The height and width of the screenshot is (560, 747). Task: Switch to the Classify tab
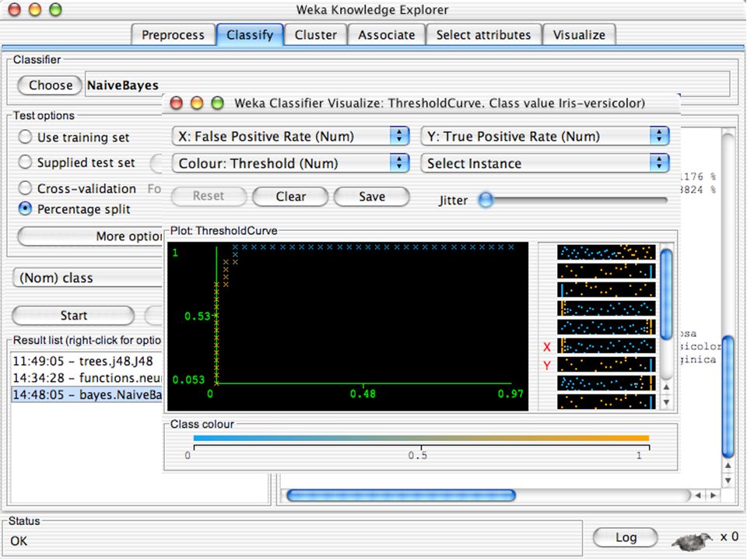250,35
